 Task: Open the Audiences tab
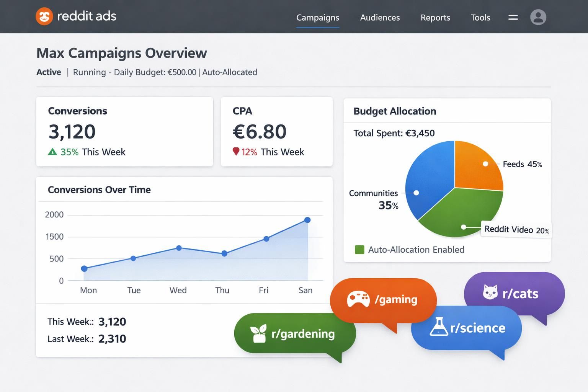coord(380,18)
